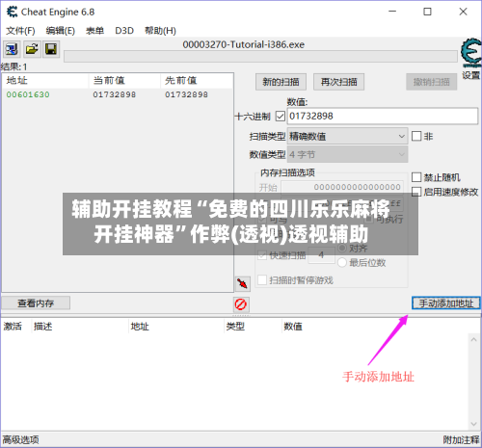
Task: Enable the 禁止随机 checkbox
Action: pyautogui.click(x=416, y=177)
